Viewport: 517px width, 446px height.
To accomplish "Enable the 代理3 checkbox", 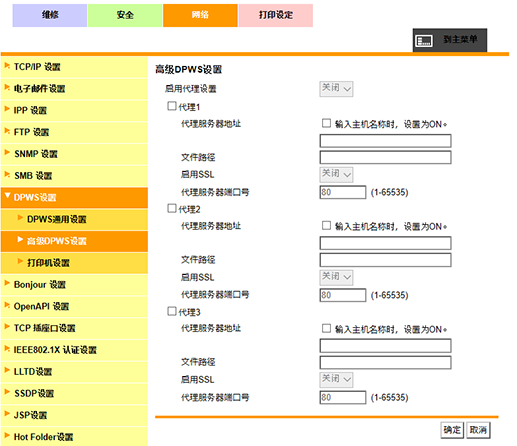I will tap(172, 311).
